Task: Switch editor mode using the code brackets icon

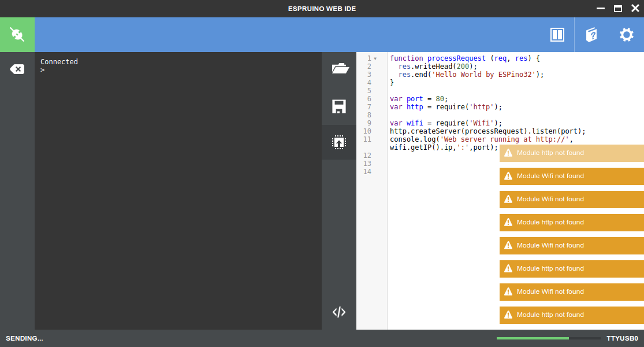Action: click(339, 312)
